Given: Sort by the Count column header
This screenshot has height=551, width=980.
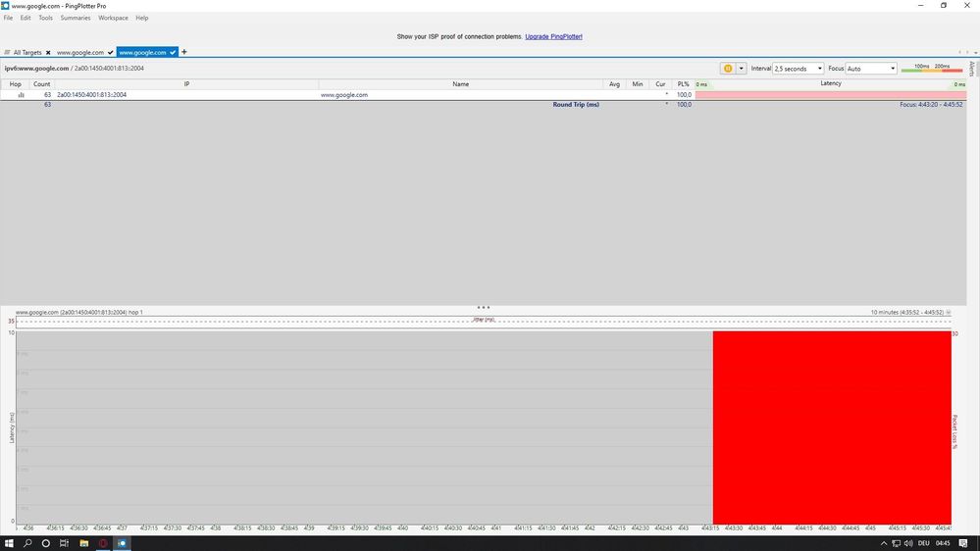Looking at the screenshot, I should 42,84.
